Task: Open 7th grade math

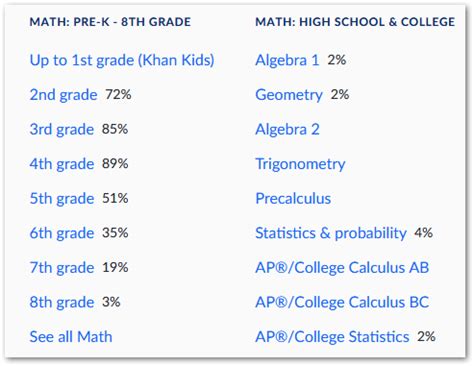Action: tap(62, 268)
